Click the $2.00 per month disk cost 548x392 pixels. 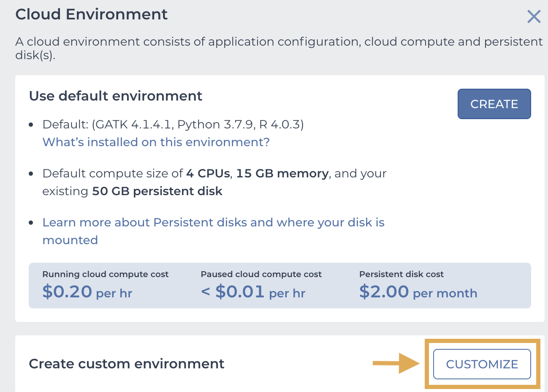pos(418,291)
